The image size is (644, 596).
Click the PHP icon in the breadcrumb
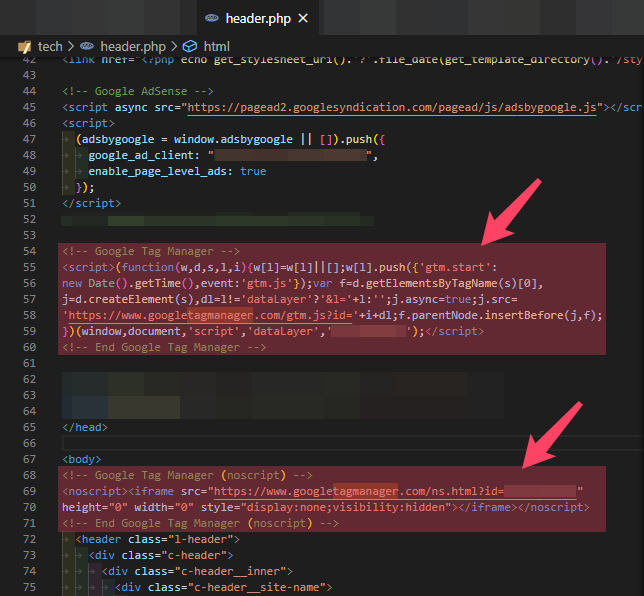pyautogui.click(x=87, y=46)
